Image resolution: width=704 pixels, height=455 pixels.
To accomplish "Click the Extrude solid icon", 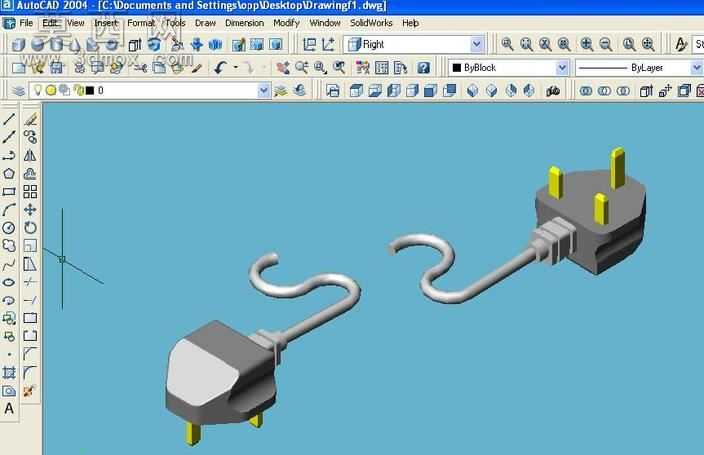I will [134, 44].
